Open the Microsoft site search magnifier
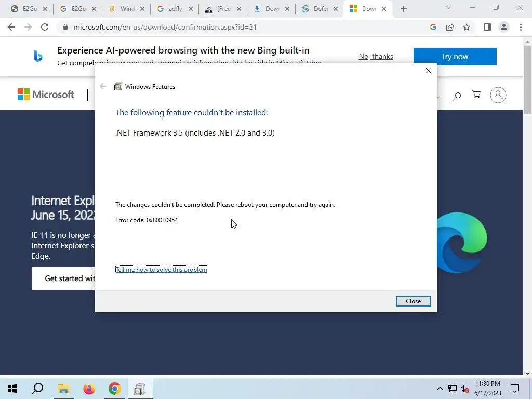The width and height of the screenshot is (532, 399). point(457,96)
